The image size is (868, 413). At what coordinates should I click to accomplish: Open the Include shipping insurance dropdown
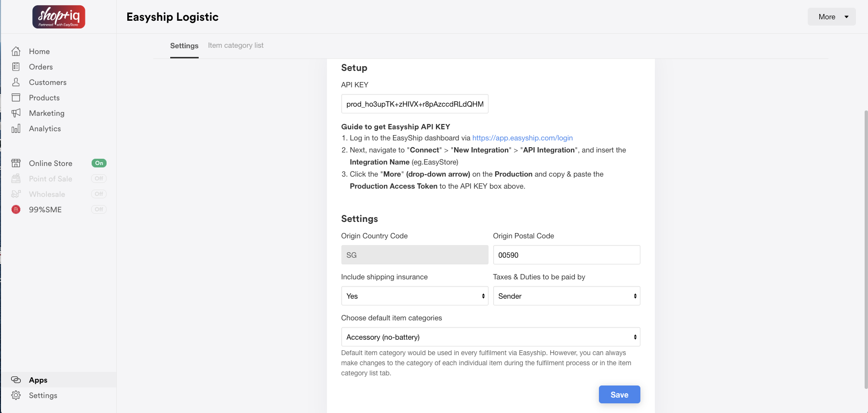[x=415, y=296]
